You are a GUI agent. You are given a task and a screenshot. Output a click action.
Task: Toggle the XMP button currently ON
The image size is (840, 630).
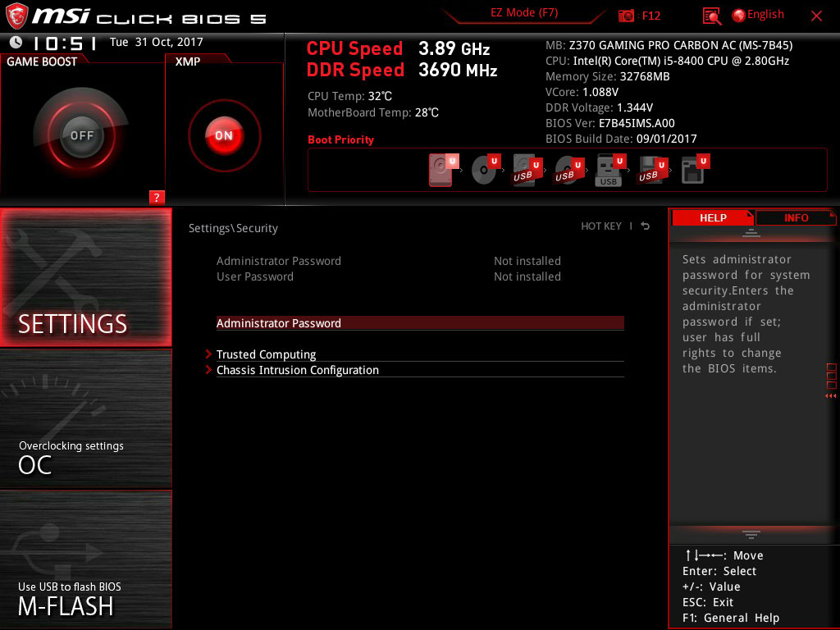point(224,135)
